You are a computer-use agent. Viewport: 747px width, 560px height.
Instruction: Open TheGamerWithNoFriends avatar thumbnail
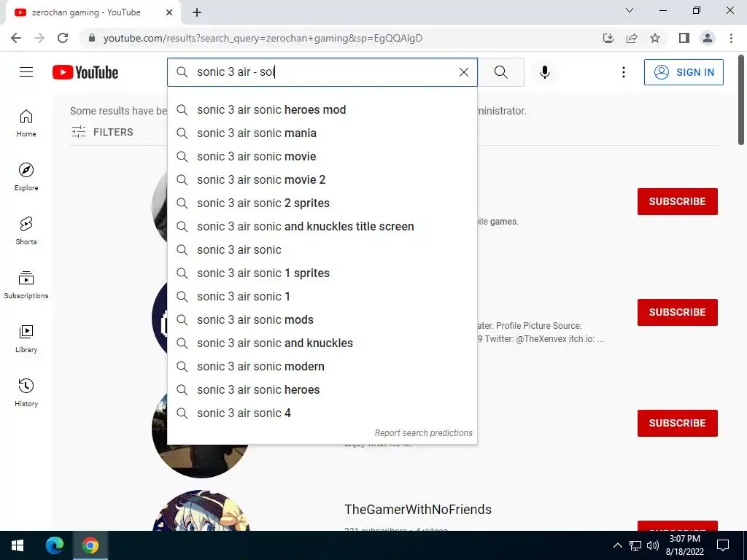pyautogui.click(x=201, y=510)
